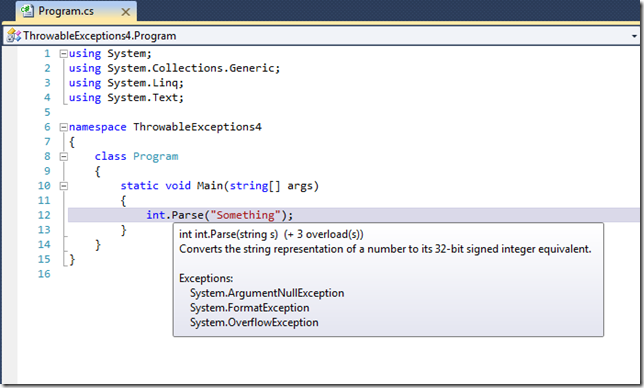Click the Main method name
The width and height of the screenshot is (644, 388).
(x=209, y=186)
